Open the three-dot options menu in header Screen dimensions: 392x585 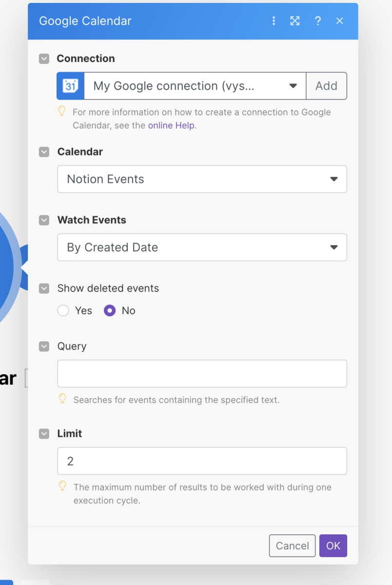pyautogui.click(x=274, y=21)
